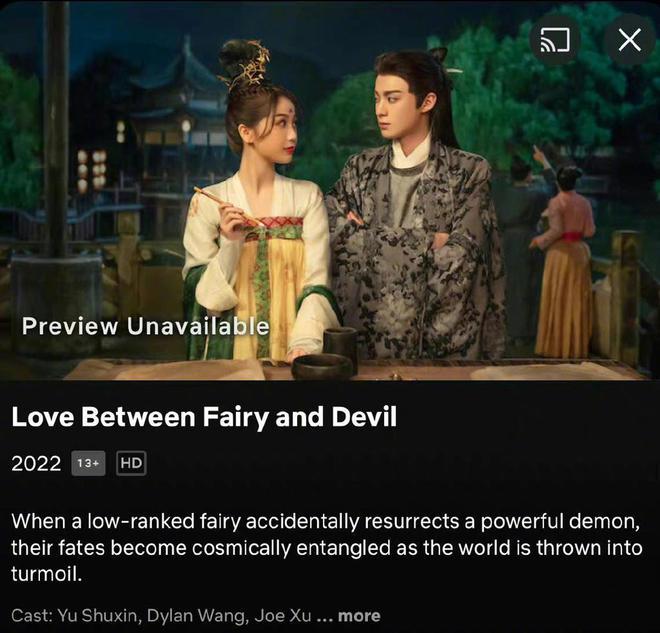Tap the 13+ maturity rating badge
The height and width of the screenshot is (633, 660).
[x=88, y=463]
